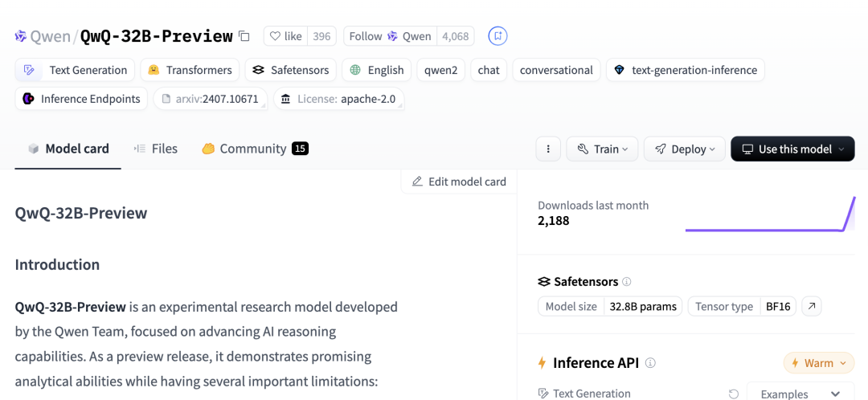Select the text-generation-inference tag
868x400 pixels.
tap(686, 70)
